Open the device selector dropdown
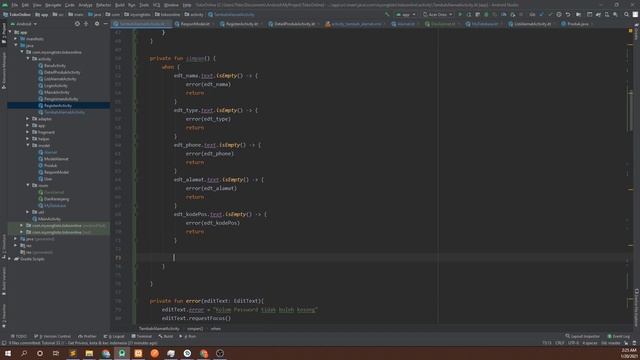Screen dimensions: 640x360 (438, 14)
